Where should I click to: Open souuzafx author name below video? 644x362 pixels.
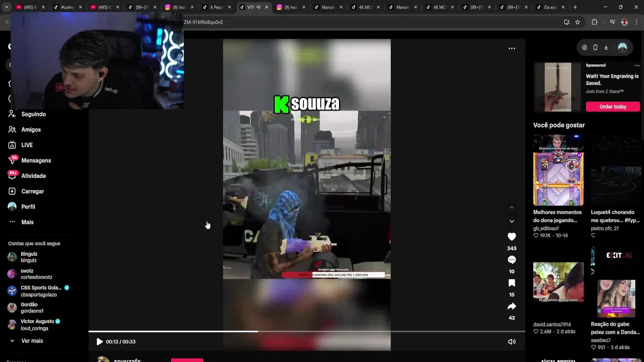[127, 360]
